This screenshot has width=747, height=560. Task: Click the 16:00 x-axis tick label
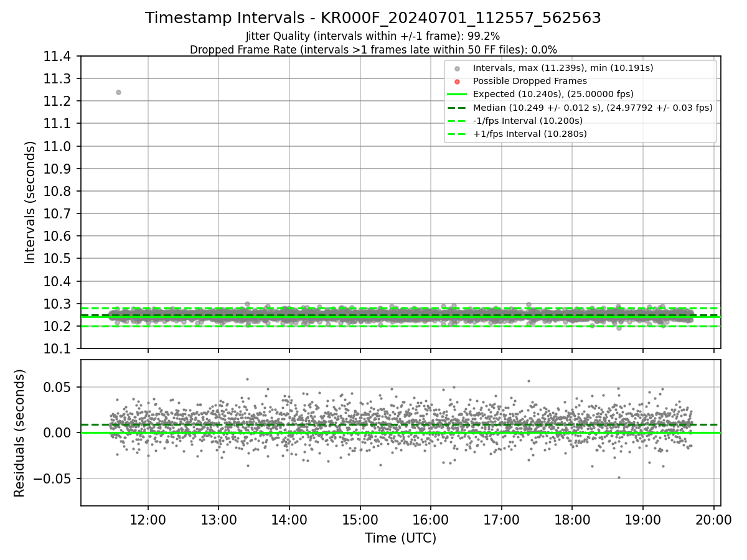tap(431, 520)
